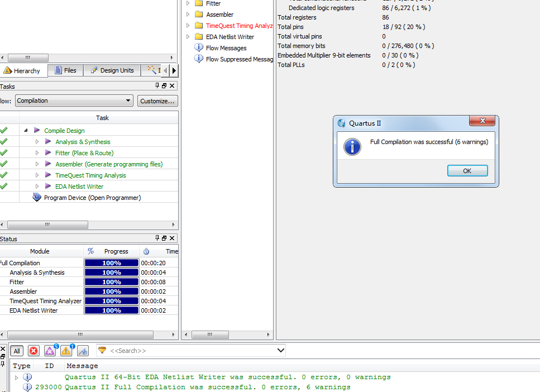
Task: Expand the Analysis & Synthesis task
Action: click(x=37, y=142)
